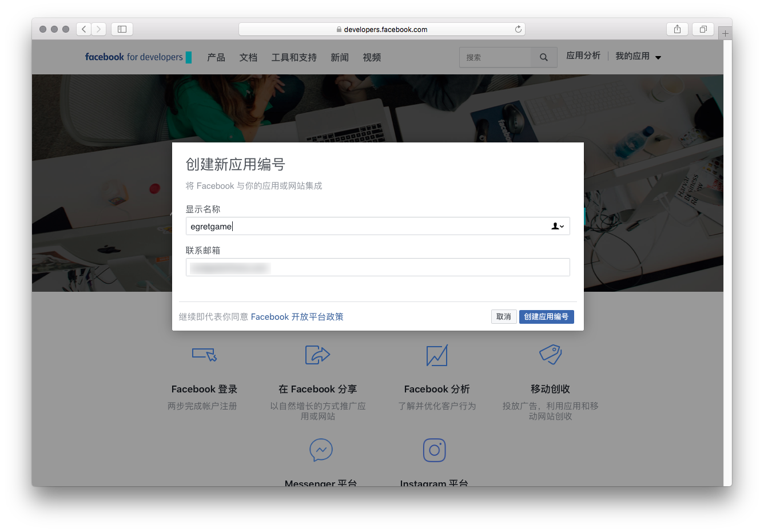Click the Messenger platform icon

coord(321,450)
